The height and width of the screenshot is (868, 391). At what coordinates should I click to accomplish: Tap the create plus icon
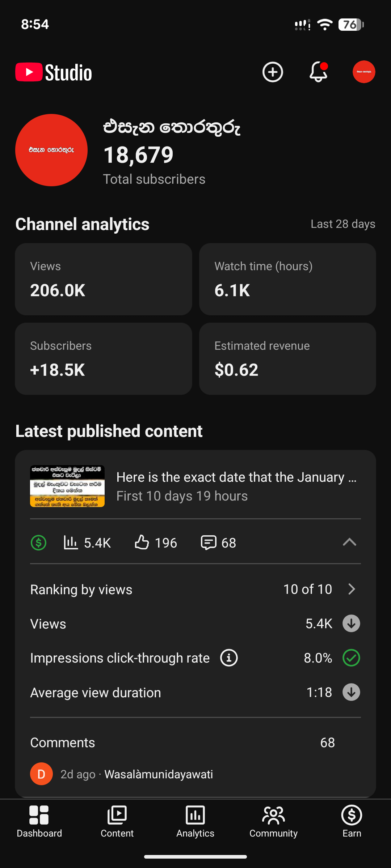(x=272, y=72)
